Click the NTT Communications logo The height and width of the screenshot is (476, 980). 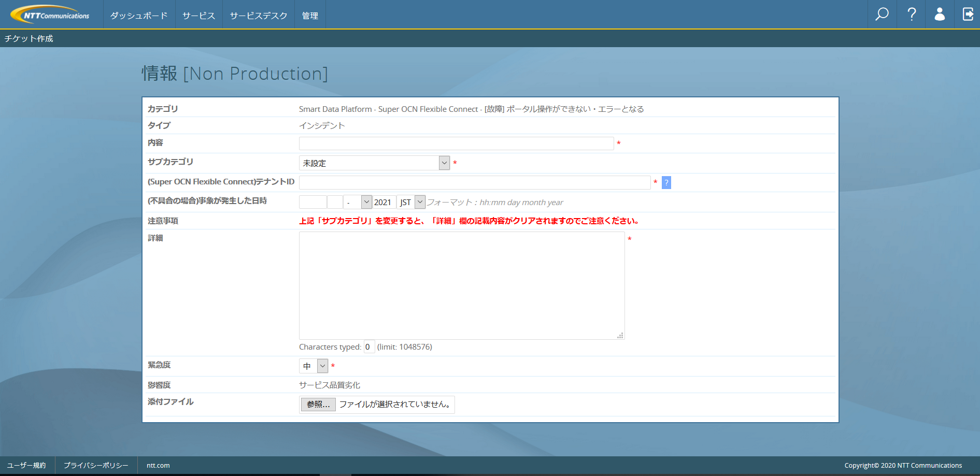(x=50, y=14)
